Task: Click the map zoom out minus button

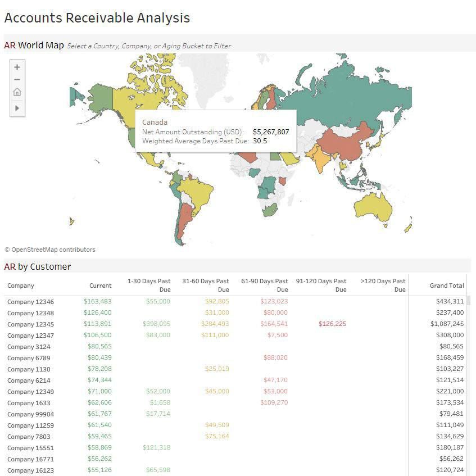Action: (17, 79)
